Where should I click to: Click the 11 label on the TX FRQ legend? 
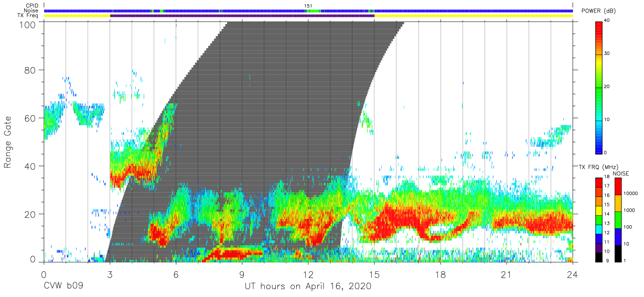[607, 243]
